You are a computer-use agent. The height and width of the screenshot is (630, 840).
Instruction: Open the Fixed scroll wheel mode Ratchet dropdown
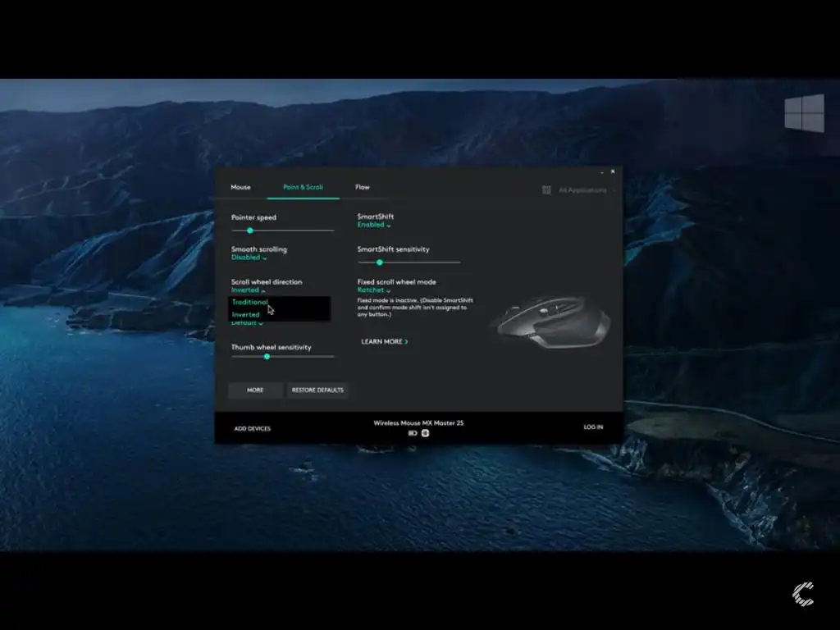[x=373, y=290]
